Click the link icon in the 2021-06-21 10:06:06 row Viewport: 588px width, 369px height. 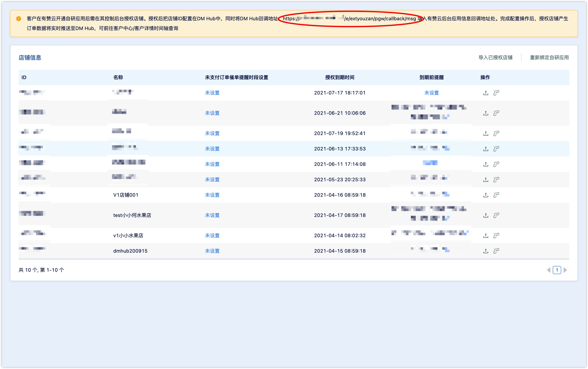click(496, 113)
